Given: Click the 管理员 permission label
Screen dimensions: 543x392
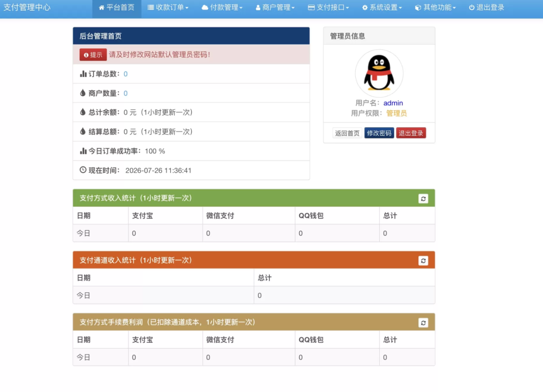Looking at the screenshot, I should coord(397,113).
